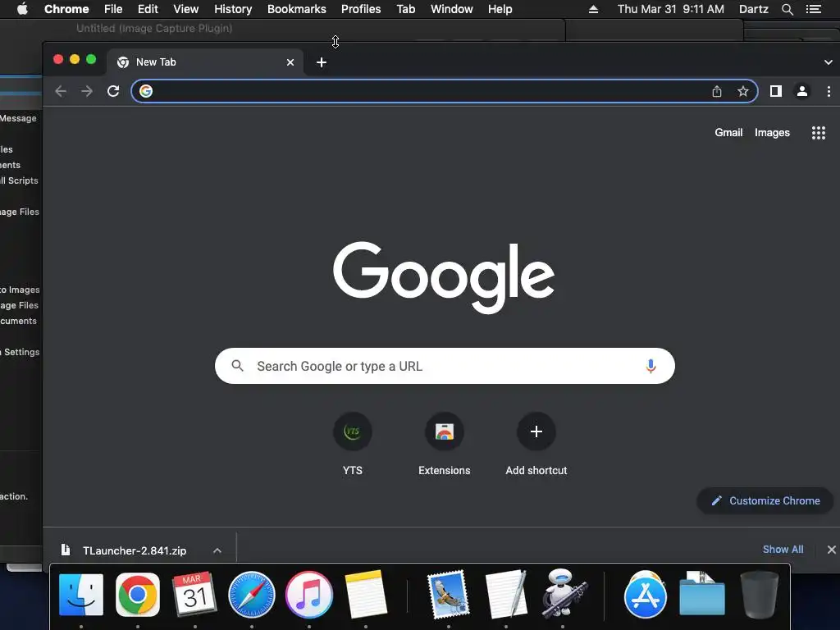Open the Edit menu

[148, 9]
